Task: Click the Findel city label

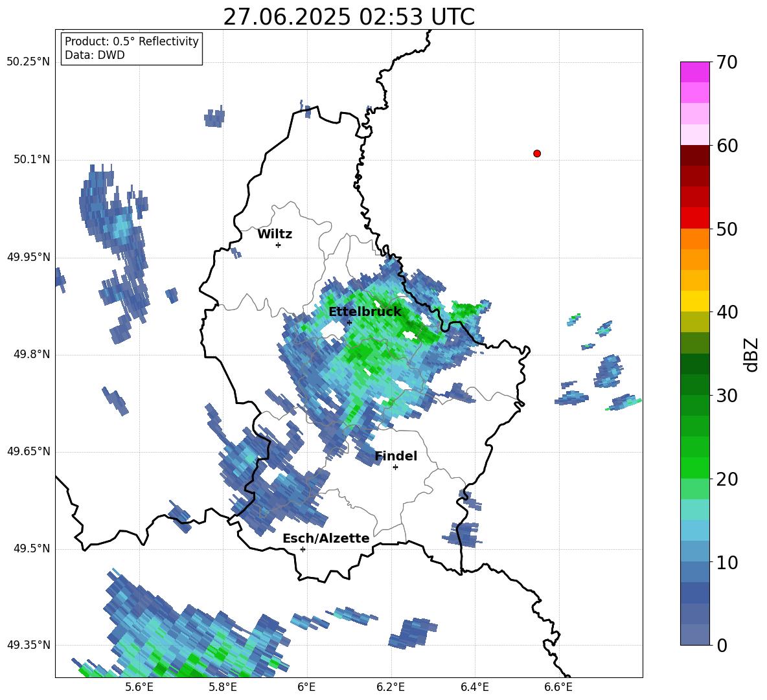Action: click(x=396, y=456)
